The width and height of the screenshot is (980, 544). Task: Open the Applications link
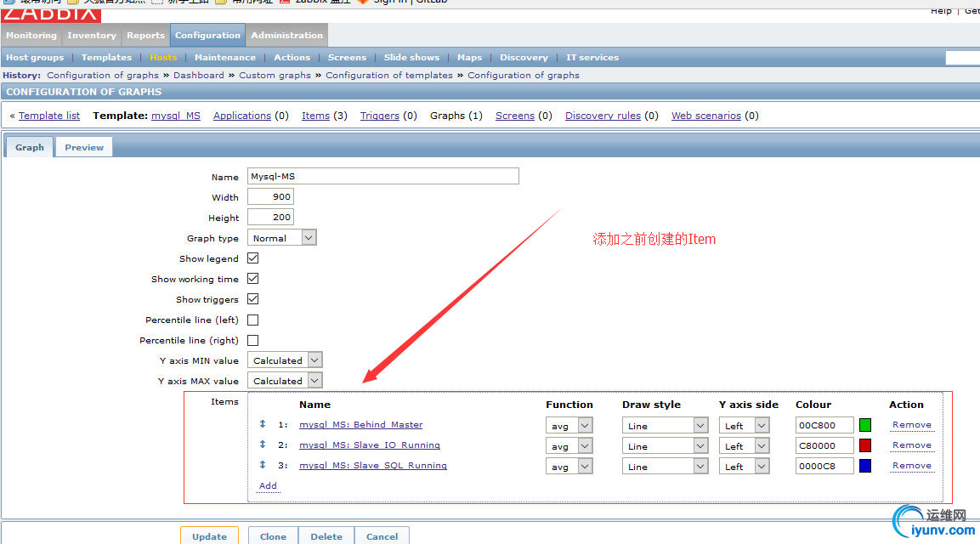click(x=242, y=116)
